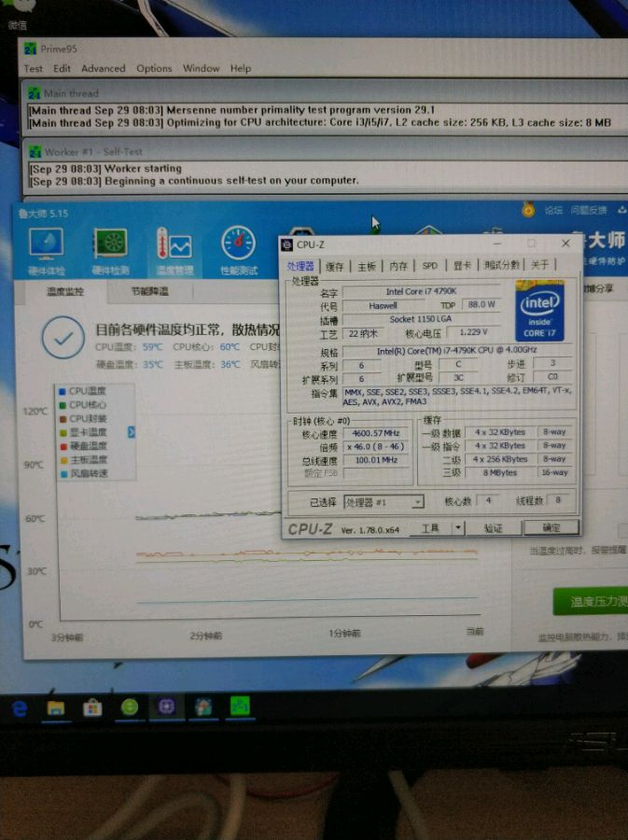628x840 pixels.
Task: Open the Test menu in Prime95
Action: tap(33, 68)
